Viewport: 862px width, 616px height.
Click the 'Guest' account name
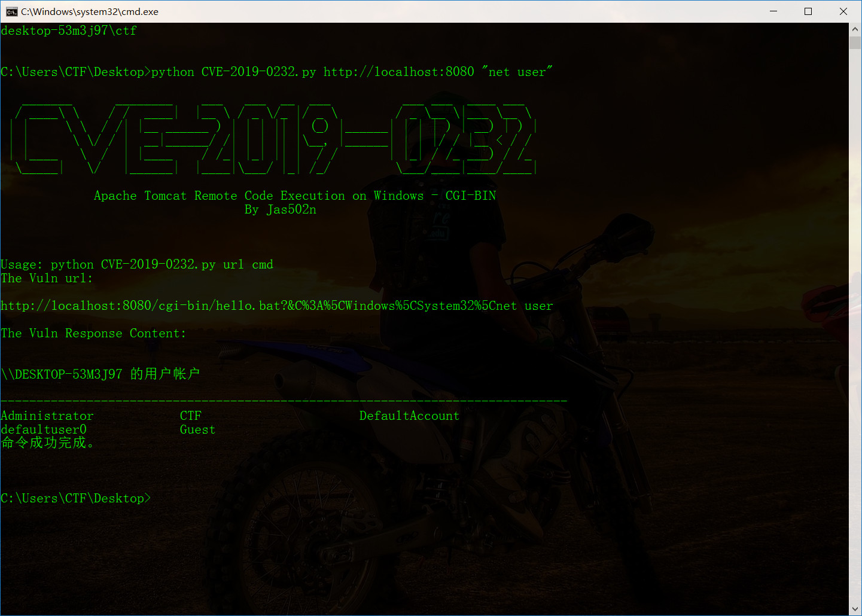click(x=198, y=429)
